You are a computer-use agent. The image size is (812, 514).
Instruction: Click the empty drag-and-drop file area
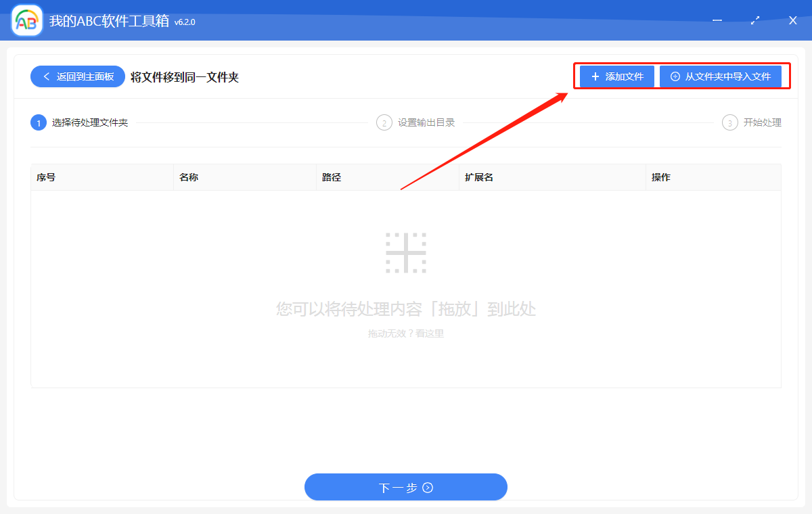[x=405, y=291]
